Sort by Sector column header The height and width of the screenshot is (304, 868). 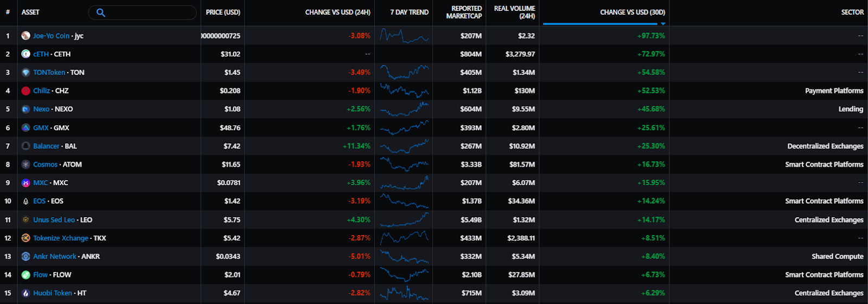click(x=852, y=12)
